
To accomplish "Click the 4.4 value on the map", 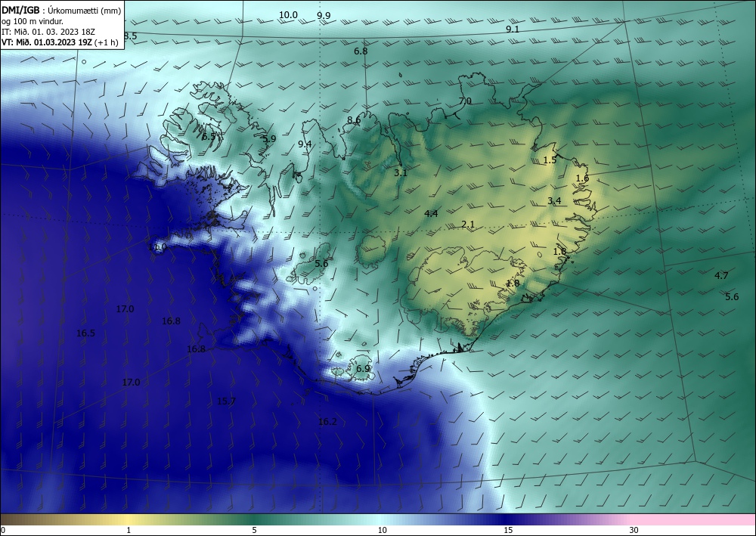I will pos(431,213).
